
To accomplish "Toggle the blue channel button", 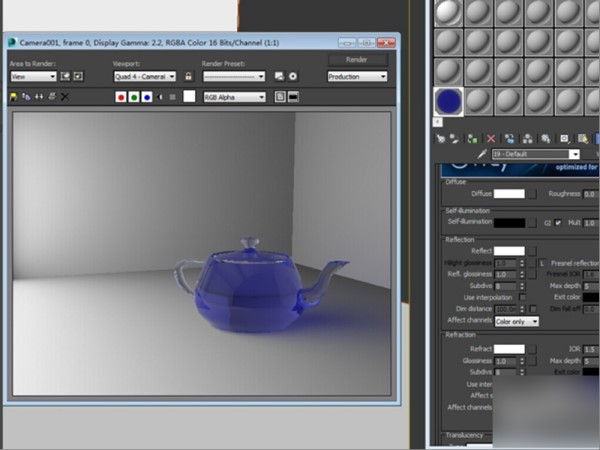I will point(146,97).
